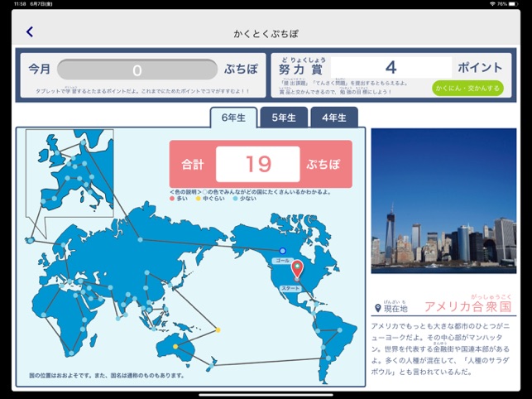Tap the light blue 少ない legend dot

[x=235, y=199]
